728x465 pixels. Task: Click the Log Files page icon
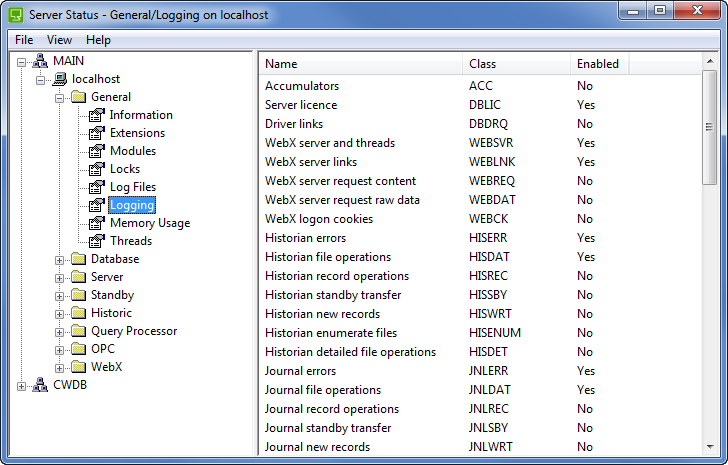pyautogui.click(x=97, y=187)
